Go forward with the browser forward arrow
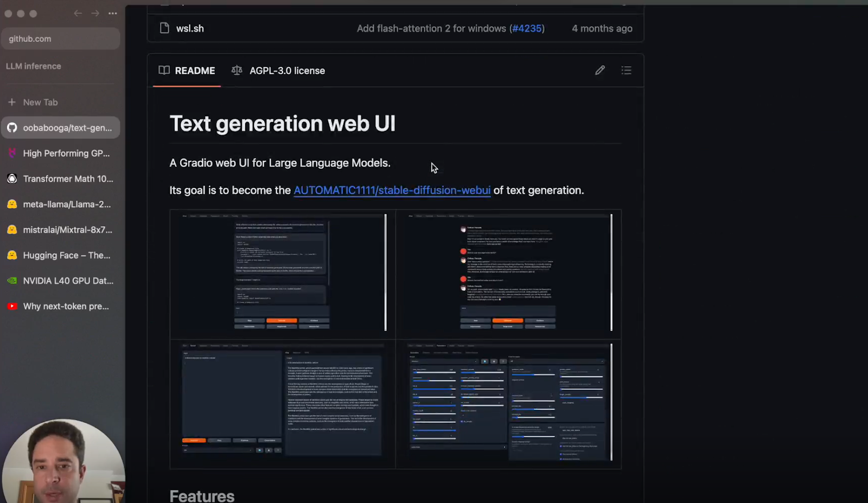 pyautogui.click(x=95, y=13)
